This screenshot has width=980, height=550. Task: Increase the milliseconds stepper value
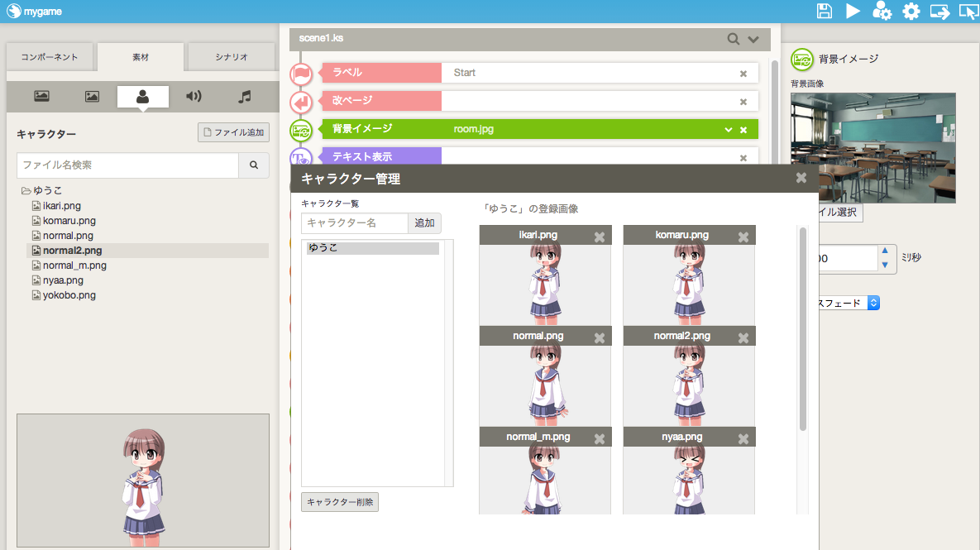885,251
